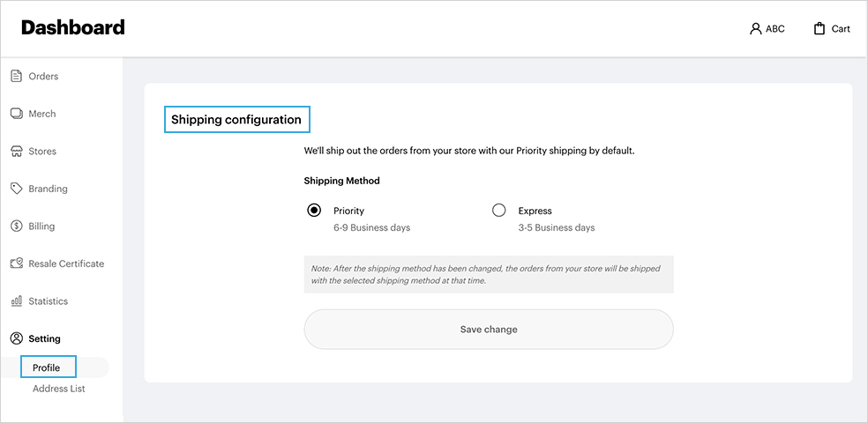Open the Profile submenu item
Image resolution: width=868 pixels, height=423 pixels.
[47, 367]
